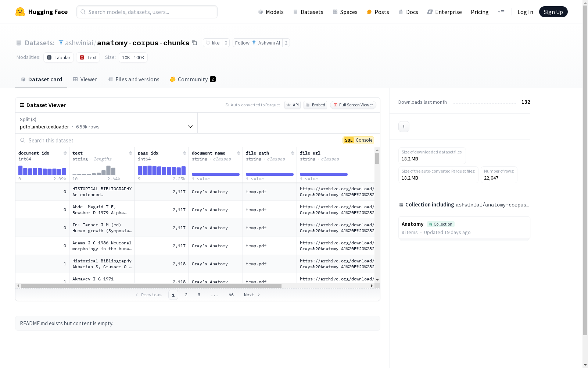
Task: Go to Datasets in top navigation
Action: pos(308,12)
